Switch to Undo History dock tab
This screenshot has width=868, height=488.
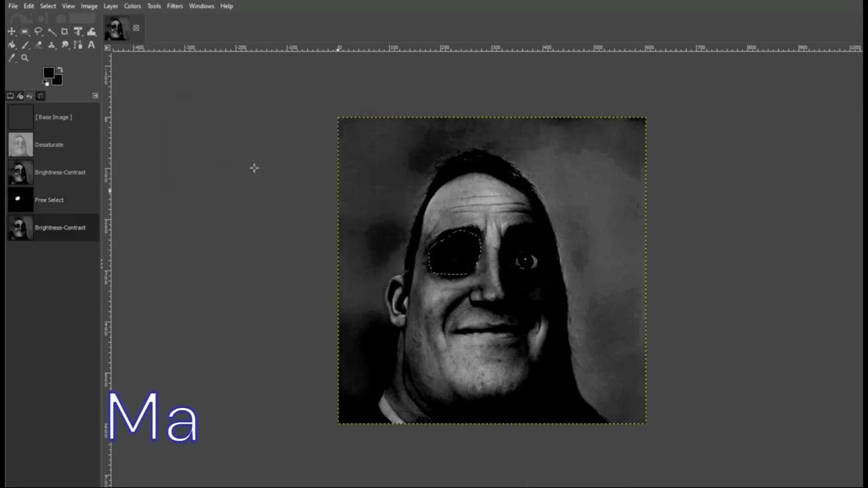click(x=30, y=96)
